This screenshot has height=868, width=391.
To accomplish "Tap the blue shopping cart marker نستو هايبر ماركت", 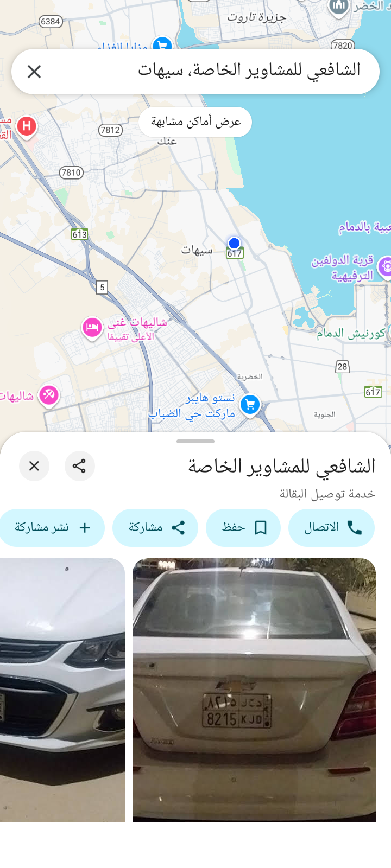I will (250, 405).
